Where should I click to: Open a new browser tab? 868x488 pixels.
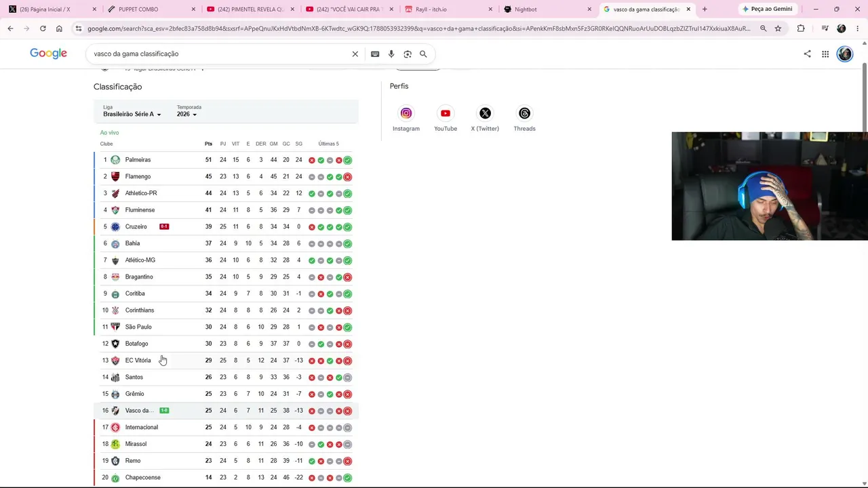(x=705, y=9)
